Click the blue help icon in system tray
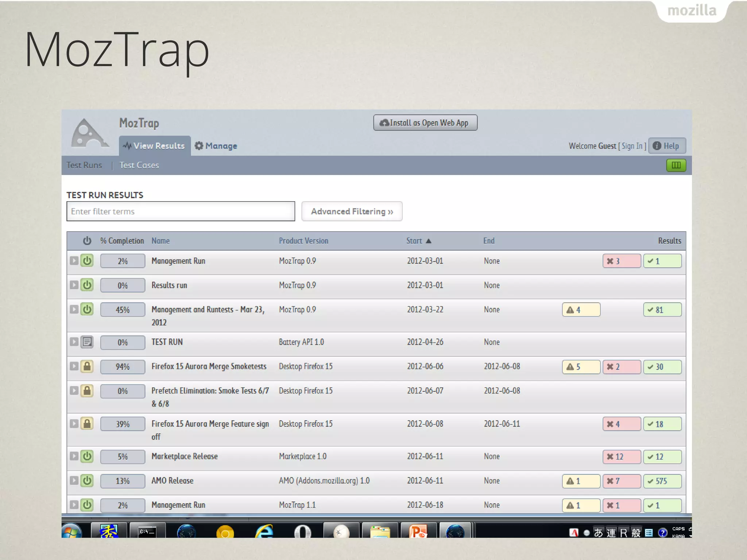The height and width of the screenshot is (560, 747). pos(662,533)
